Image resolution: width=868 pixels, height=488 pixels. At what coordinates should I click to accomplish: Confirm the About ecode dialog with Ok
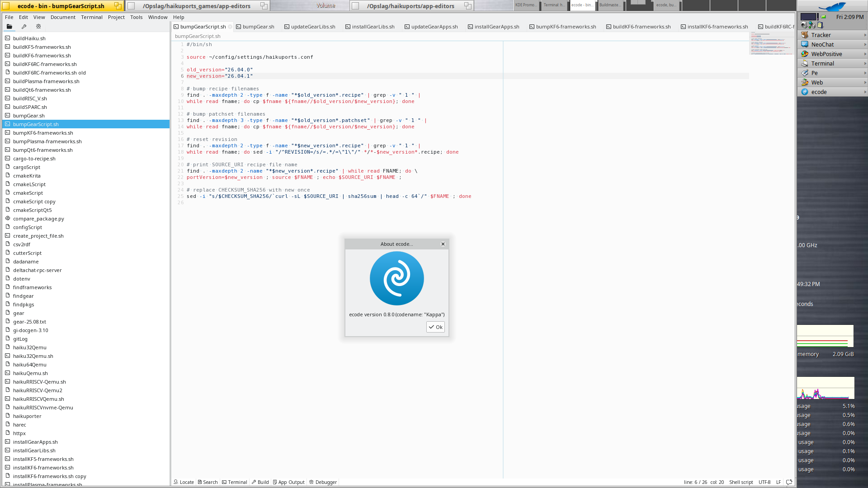pos(435,327)
